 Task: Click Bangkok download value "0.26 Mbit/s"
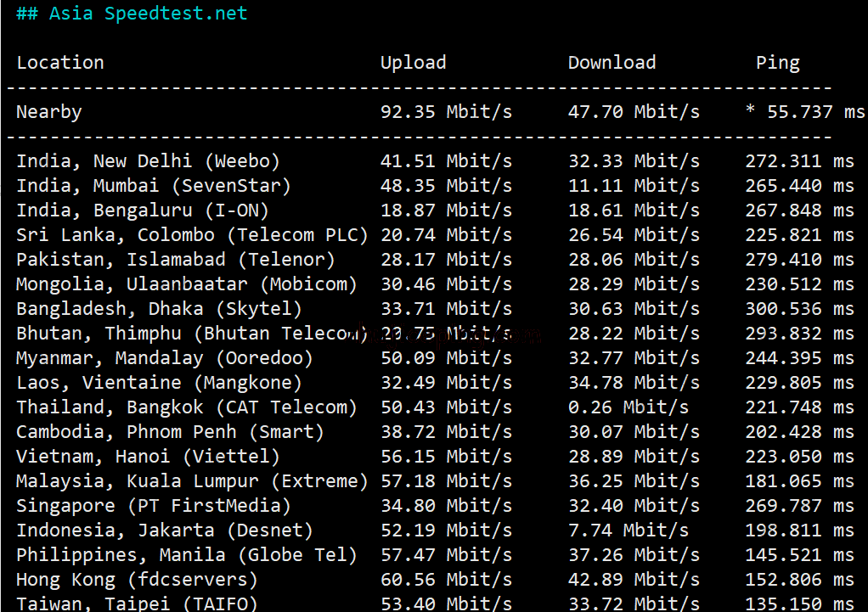628,407
